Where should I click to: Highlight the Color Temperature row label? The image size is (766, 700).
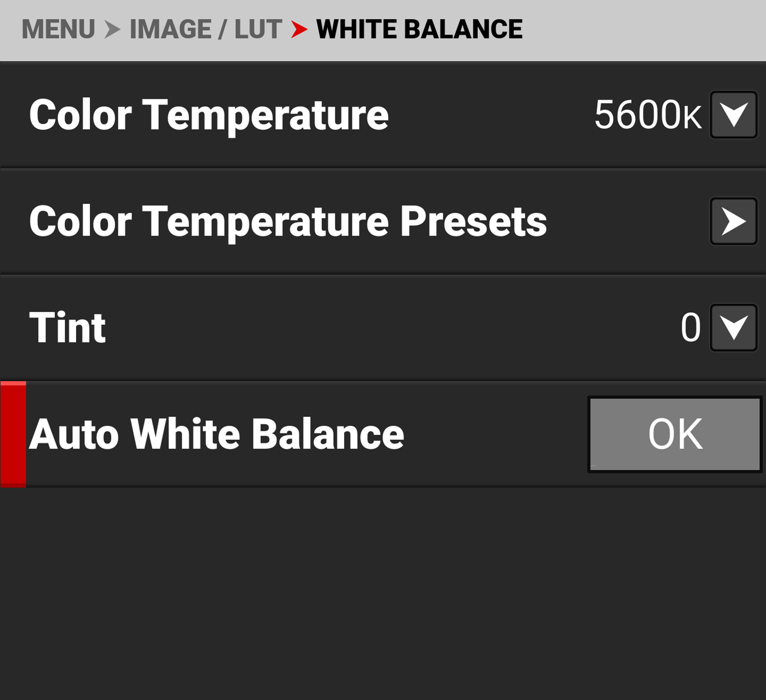click(209, 115)
